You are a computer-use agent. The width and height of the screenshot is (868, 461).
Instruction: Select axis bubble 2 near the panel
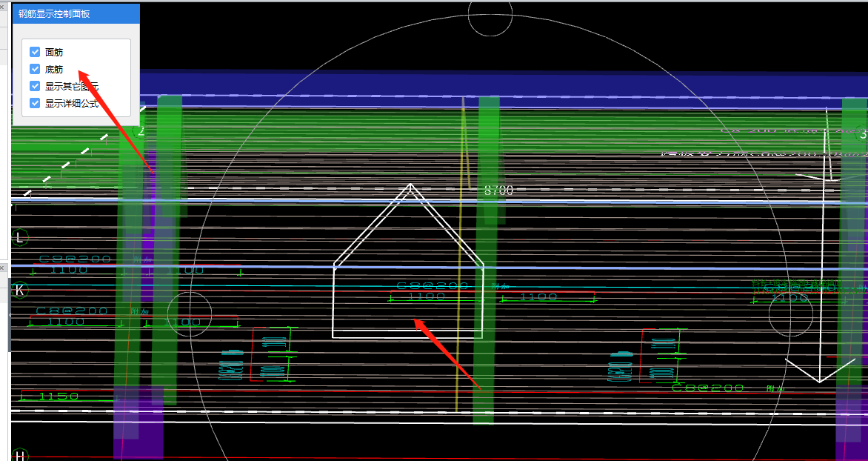coord(141,132)
